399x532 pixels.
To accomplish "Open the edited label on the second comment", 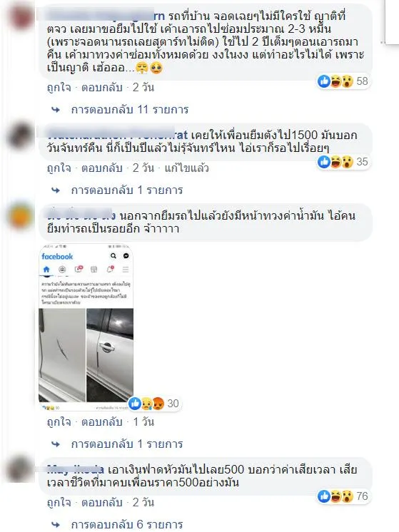I will [186, 168].
